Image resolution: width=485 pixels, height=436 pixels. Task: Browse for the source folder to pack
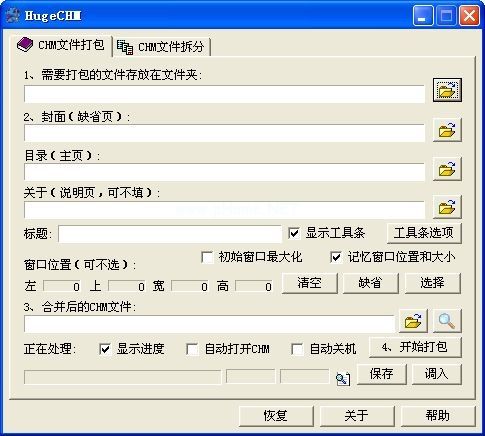[x=447, y=90]
